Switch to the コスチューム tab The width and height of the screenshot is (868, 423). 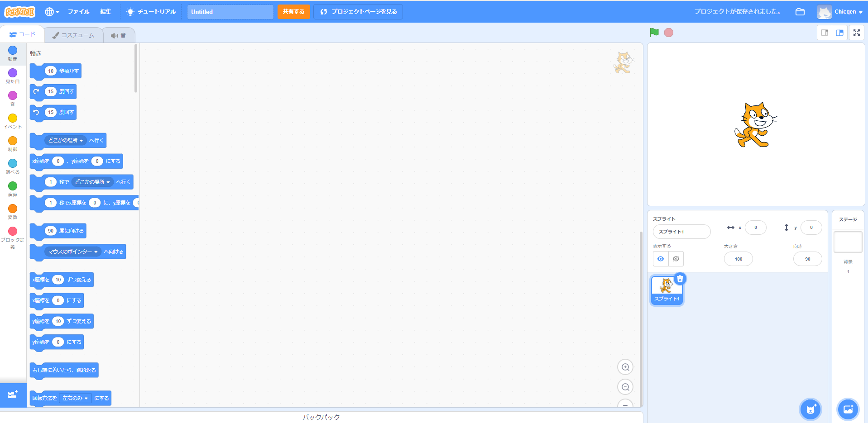point(73,35)
